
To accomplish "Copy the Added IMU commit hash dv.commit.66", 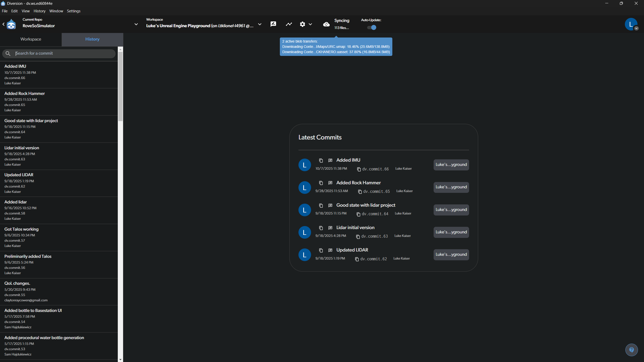I will pos(358,169).
